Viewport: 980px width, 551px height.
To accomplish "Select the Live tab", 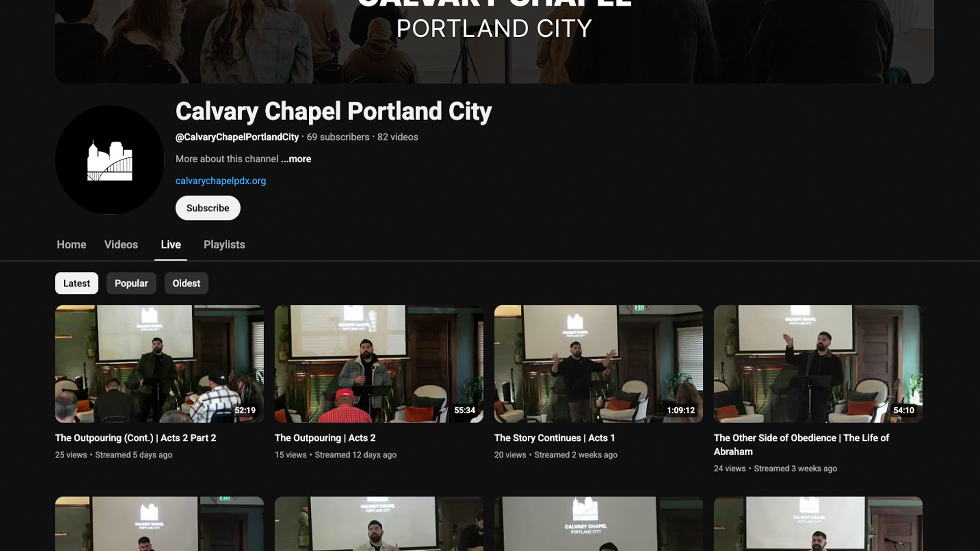I will [170, 244].
